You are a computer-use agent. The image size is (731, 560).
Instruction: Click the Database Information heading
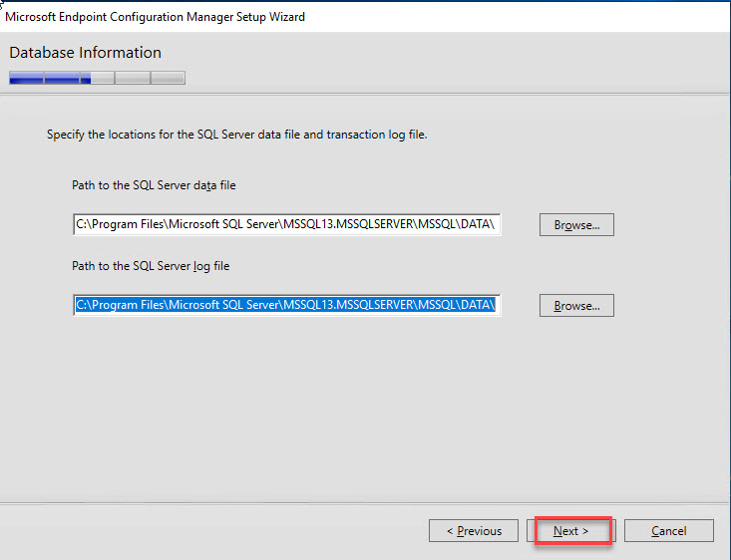click(x=85, y=53)
